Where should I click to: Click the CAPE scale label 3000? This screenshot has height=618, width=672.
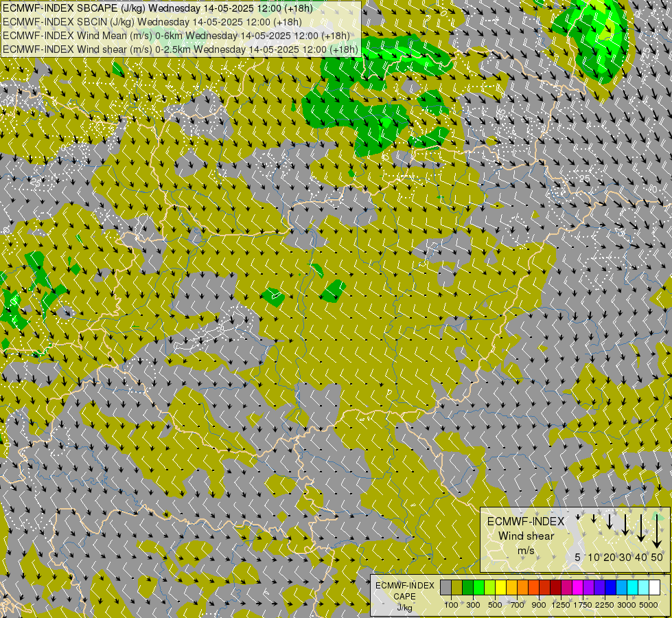[x=627, y=605]
